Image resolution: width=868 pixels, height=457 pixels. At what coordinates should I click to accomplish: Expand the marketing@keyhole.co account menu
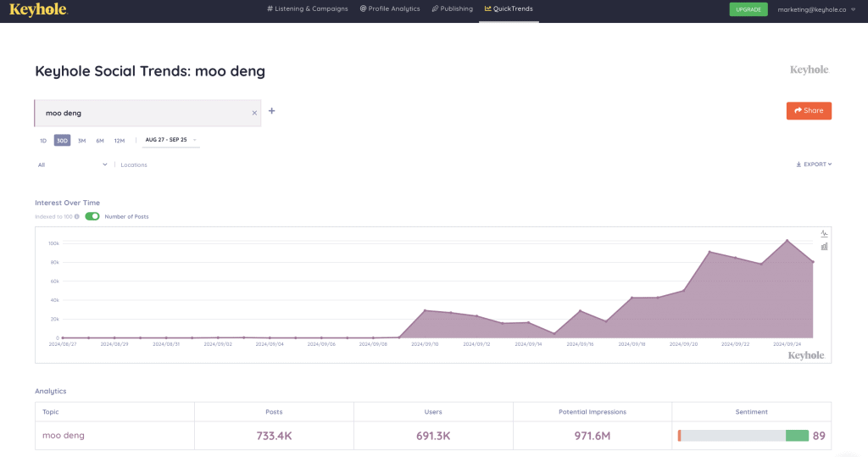point(816,9)
